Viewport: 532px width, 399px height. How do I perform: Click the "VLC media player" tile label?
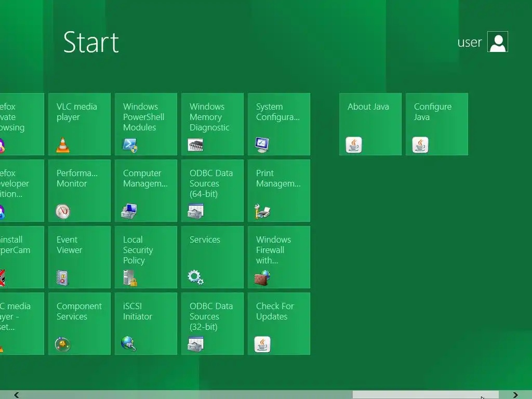point(77,112)
